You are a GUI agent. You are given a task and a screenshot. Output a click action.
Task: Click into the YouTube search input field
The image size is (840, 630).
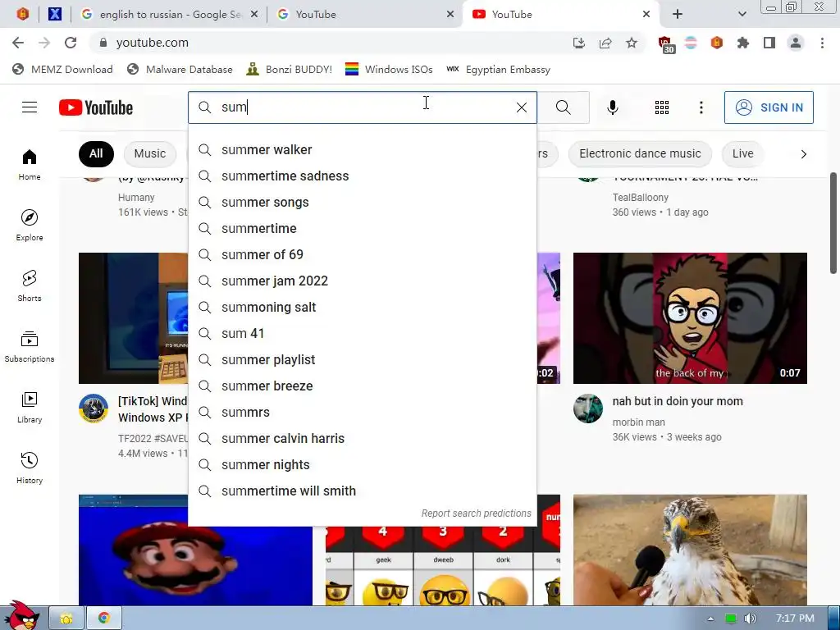point(364,107)
